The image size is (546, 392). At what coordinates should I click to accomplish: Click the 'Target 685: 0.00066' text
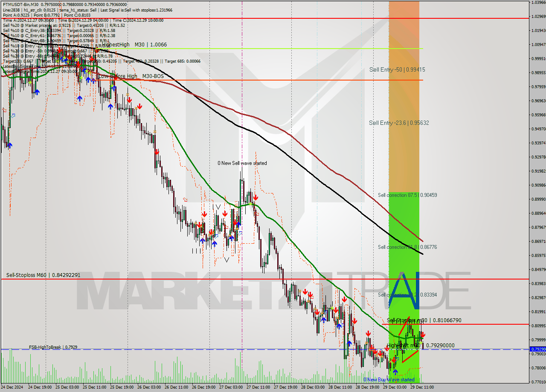(x=183, y=61)
